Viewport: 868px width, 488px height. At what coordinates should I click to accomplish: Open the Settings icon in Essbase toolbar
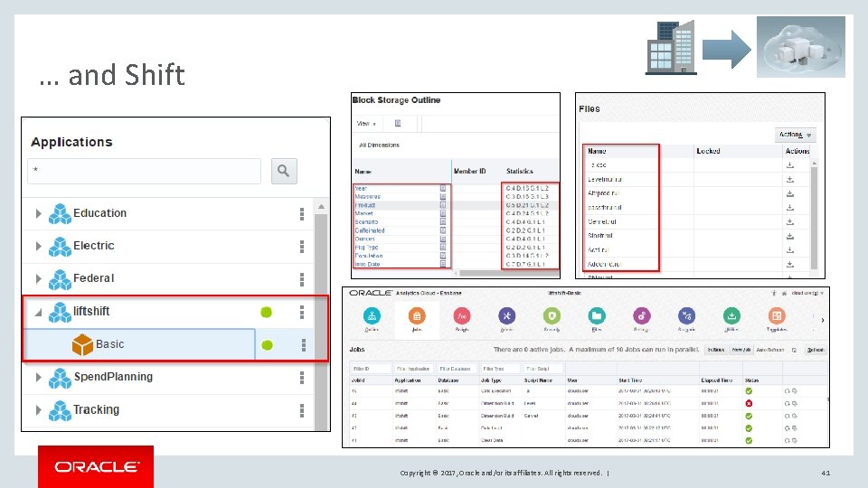(x=642, y=316)
